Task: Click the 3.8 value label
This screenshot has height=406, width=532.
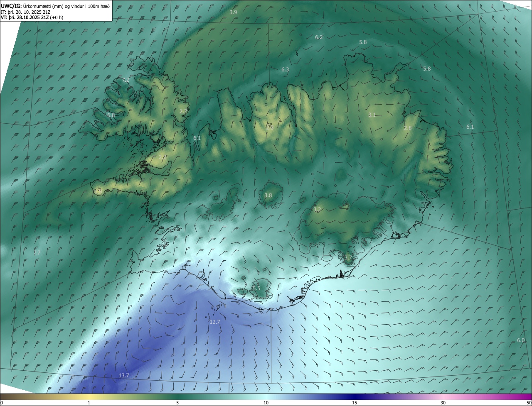Action: (268, 196)
